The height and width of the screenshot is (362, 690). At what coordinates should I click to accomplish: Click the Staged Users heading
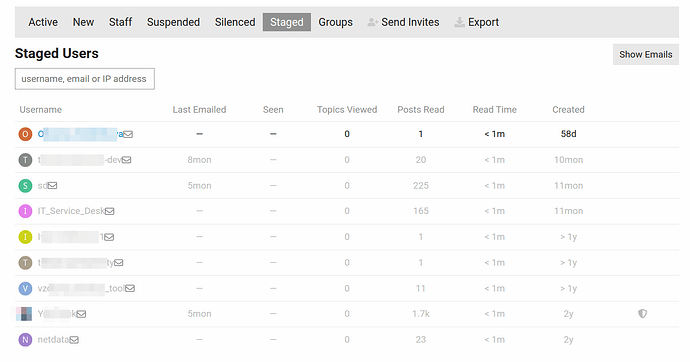click(57, 53)
